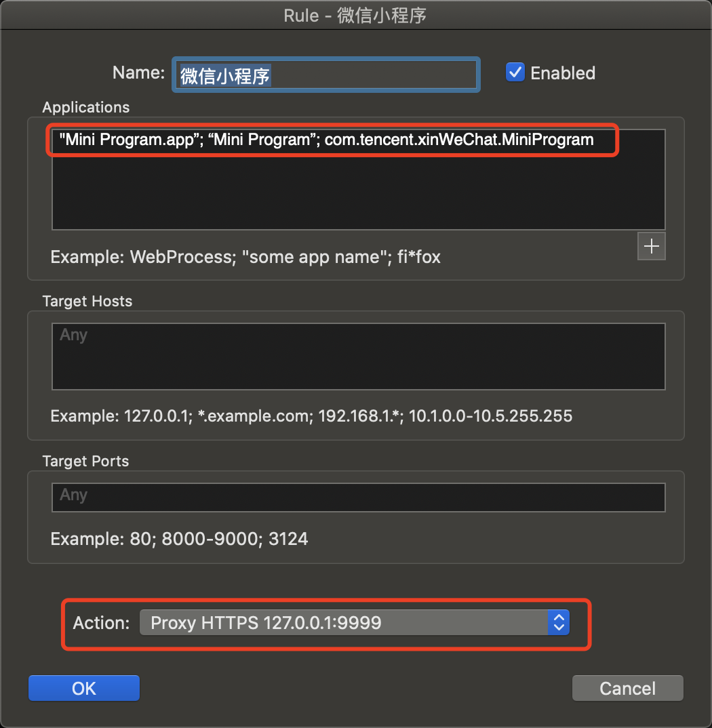
Task: Click the Target Hosts example text line
Action: (311, 416)
